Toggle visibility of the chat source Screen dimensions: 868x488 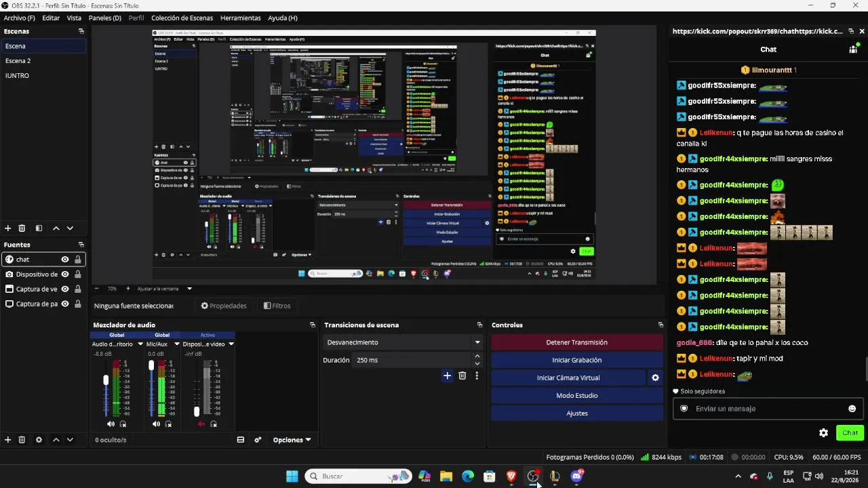click(65, 260)
